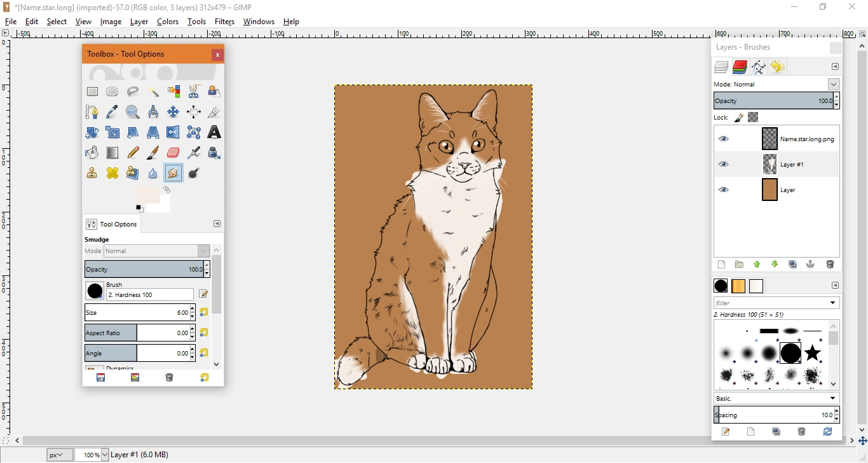
Task: Select the Eraser tool
Action: (173, 153)
